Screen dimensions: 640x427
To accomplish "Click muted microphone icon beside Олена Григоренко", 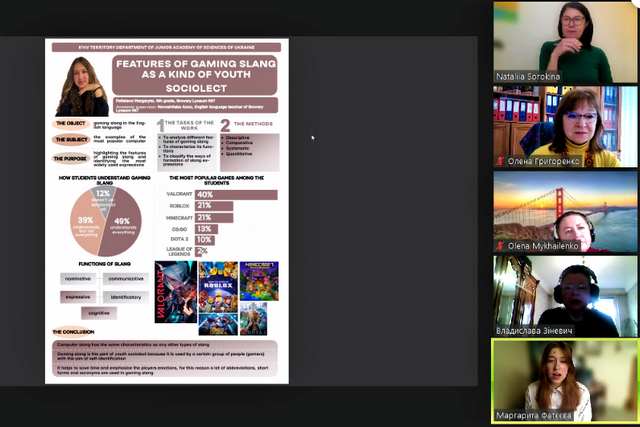I will pyautogui.click(x=502, y=161).
